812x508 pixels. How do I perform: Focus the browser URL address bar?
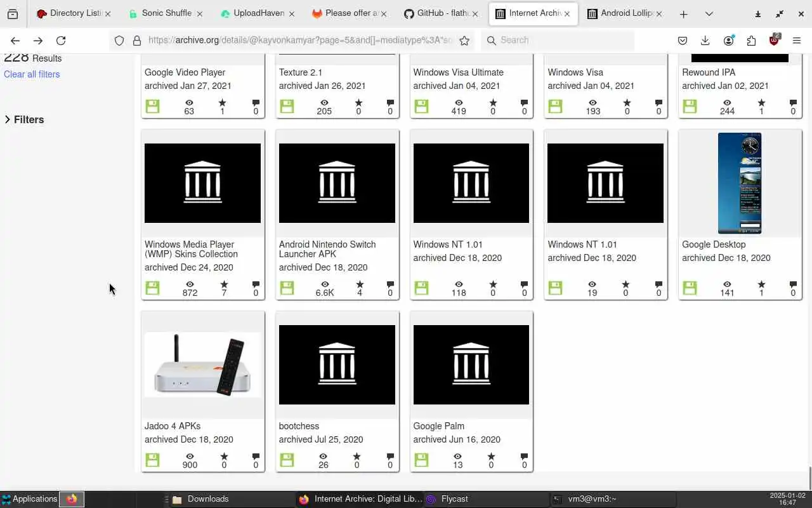(x=300, y=41)
